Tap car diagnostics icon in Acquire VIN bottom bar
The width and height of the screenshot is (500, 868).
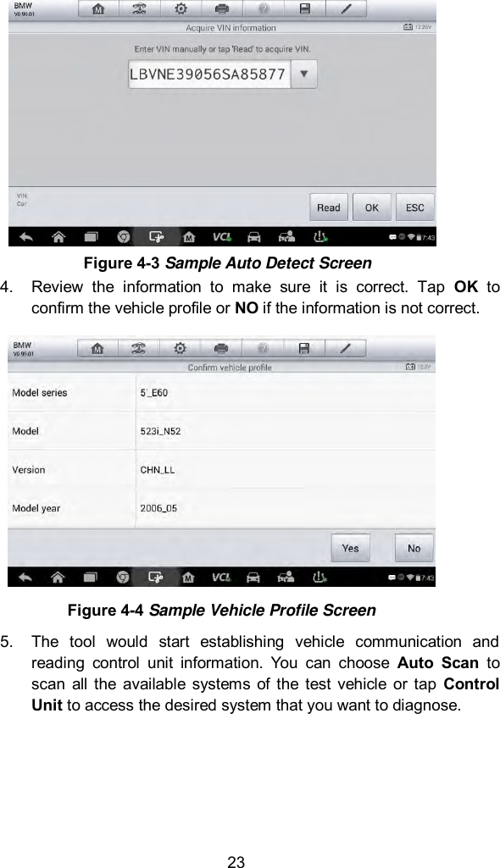pyautogui.click(x=253, y=237)
